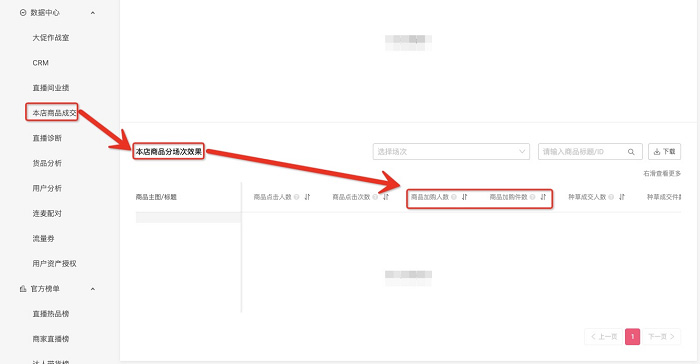Focus the product title/ID search field
This screenshot has height=364, width=700.
click(x=590, y=151)
